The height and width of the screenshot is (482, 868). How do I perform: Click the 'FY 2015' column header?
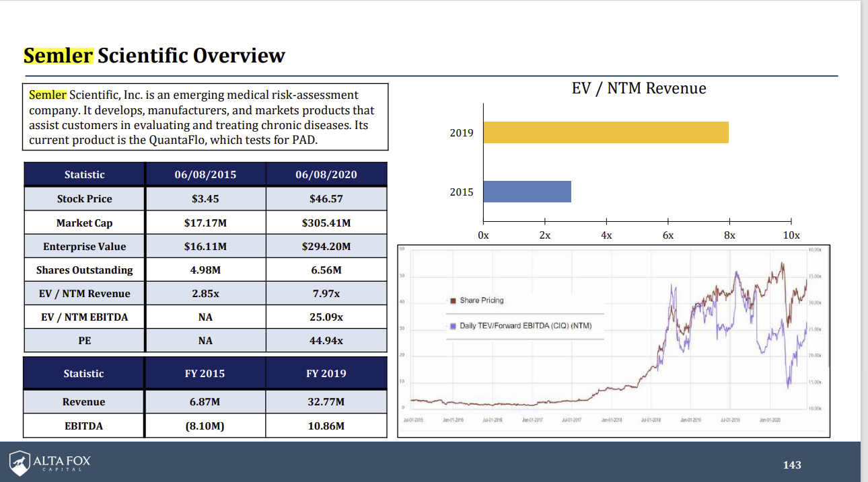point(205,373)
